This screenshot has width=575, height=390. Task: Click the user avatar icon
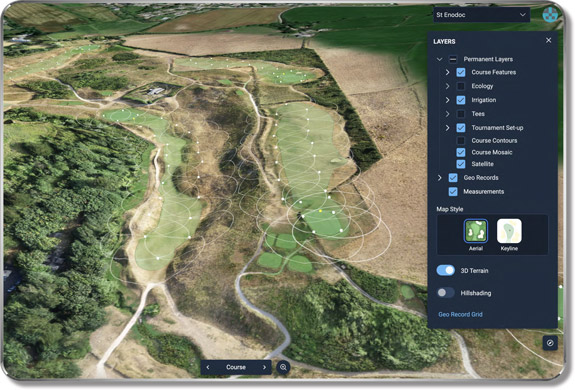(550, 15)
